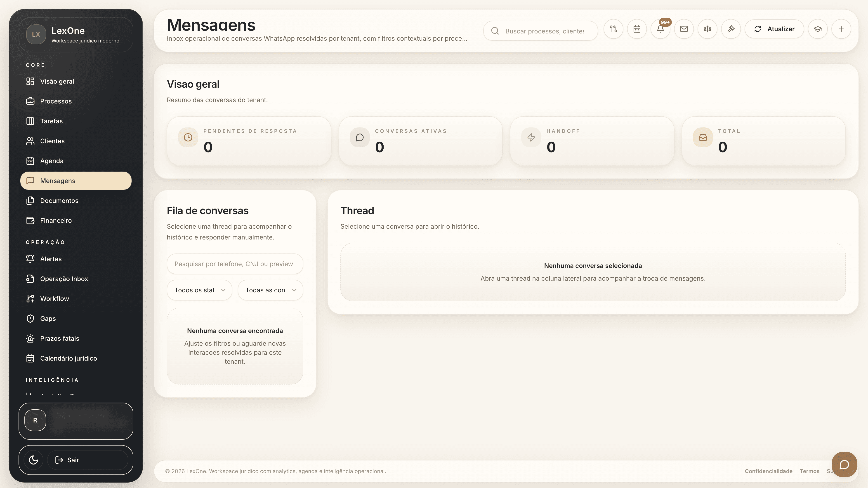Open the 'Todas as con' filter dropdown
The image size is (868, 488).
point(270,290)
